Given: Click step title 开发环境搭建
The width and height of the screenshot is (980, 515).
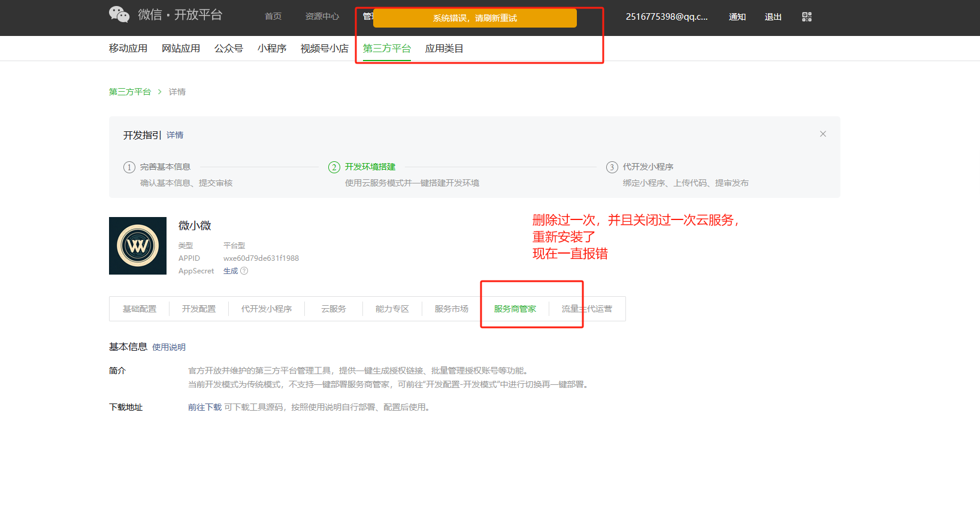Looking at the screenshot, I should 370,167.
